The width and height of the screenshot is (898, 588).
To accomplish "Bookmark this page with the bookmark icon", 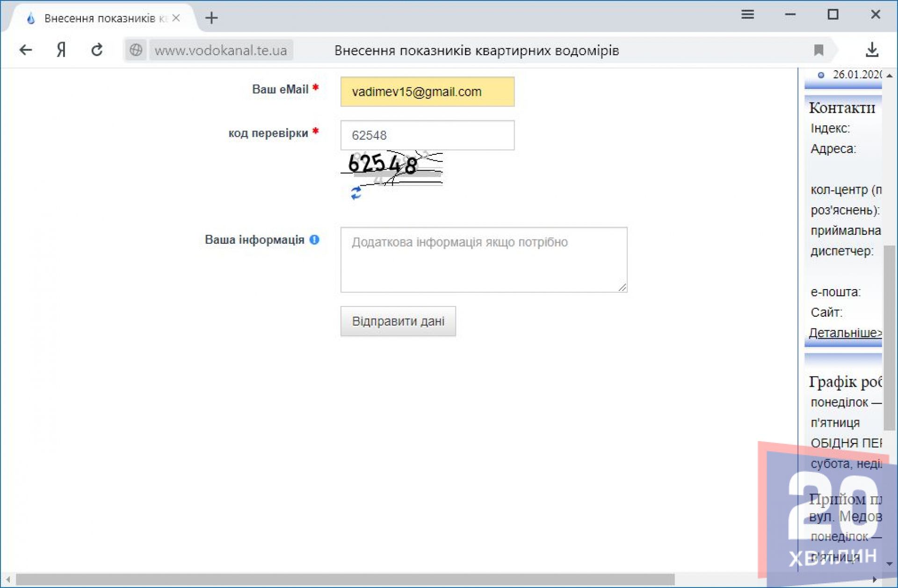I will click(818, 50).
